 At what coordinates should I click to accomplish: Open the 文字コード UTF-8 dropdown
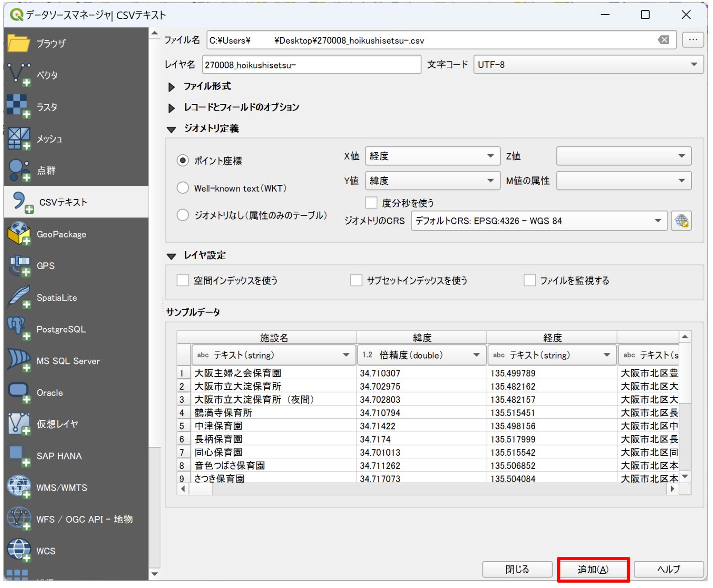tap(588, 65)
